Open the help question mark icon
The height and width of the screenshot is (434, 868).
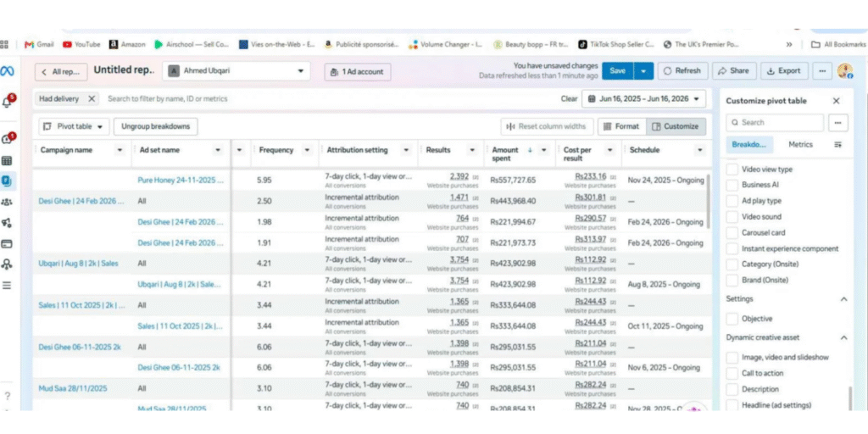[x=7, y=396]
